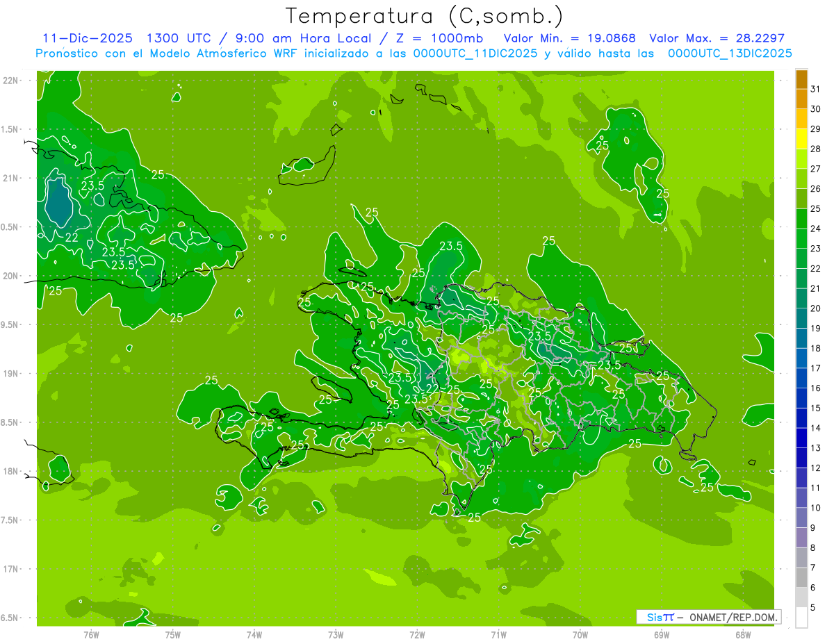
Task: Pick the orange legend swatch between 30 and 31
Action: [x=801, y=99]
